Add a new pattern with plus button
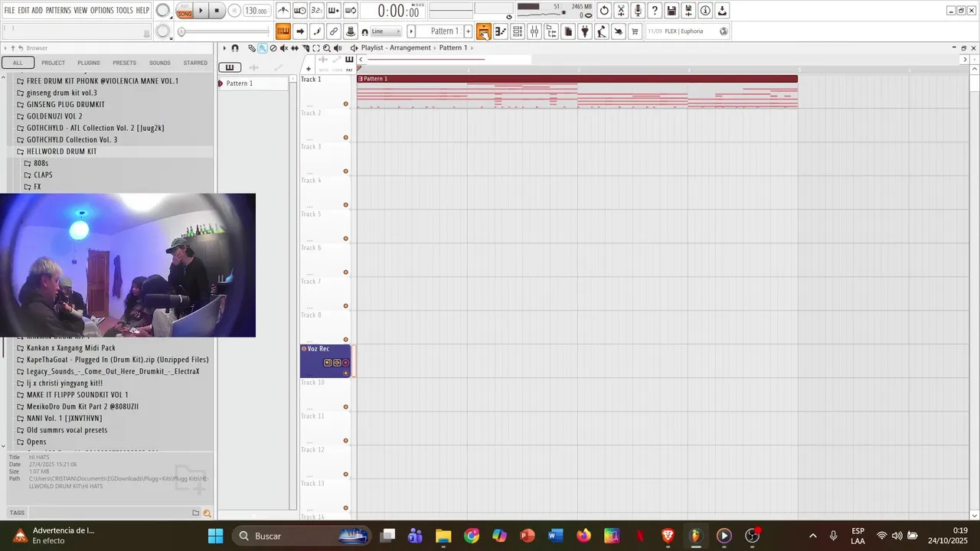This screenshot has width=980, height=551. (x=469, y=31)
